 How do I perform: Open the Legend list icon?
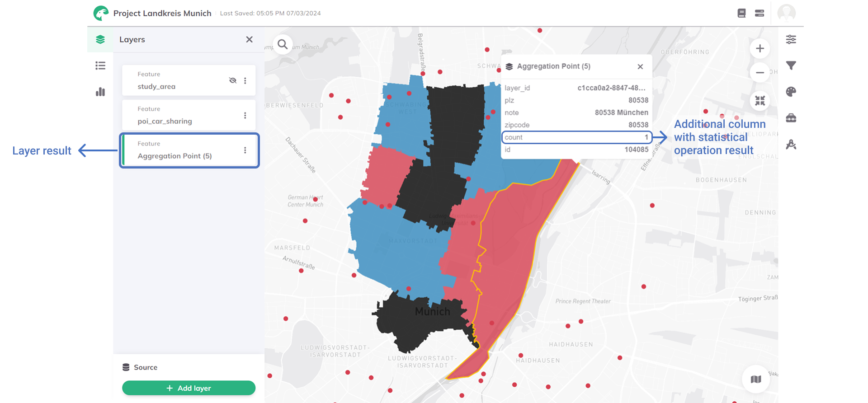pos(100,66)
